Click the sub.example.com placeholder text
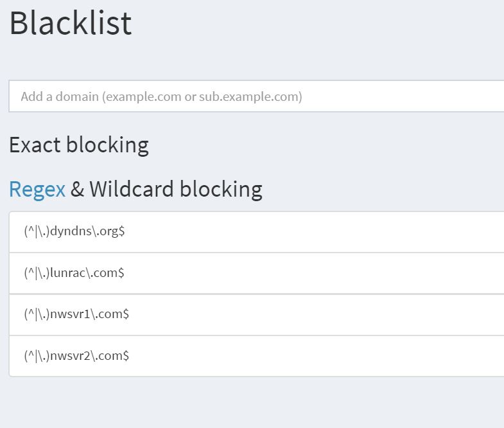 click(250, 96)
